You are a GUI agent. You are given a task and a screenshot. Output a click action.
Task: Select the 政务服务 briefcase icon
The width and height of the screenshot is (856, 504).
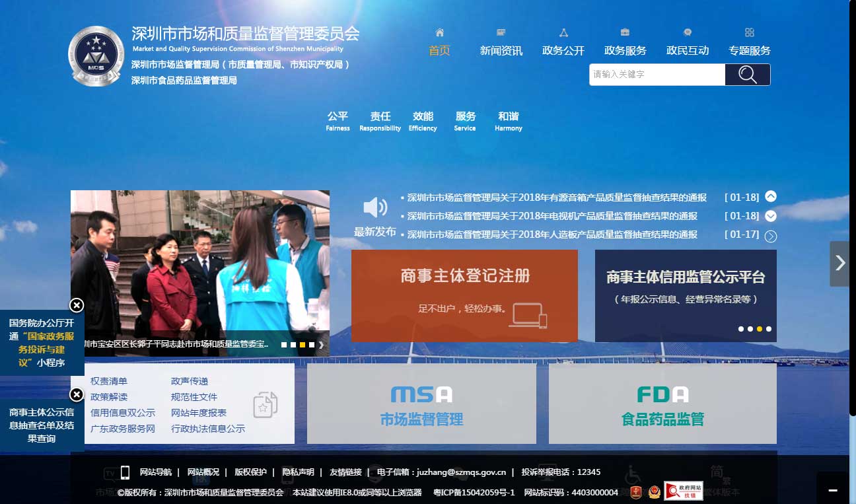(x=624, y=31)
